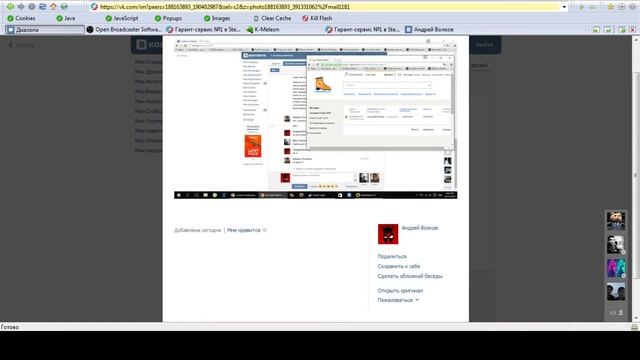Switch to first Гарант-сервис №1 tab
Viewport: 640px width, 360px height.
(x=203, y=30)
